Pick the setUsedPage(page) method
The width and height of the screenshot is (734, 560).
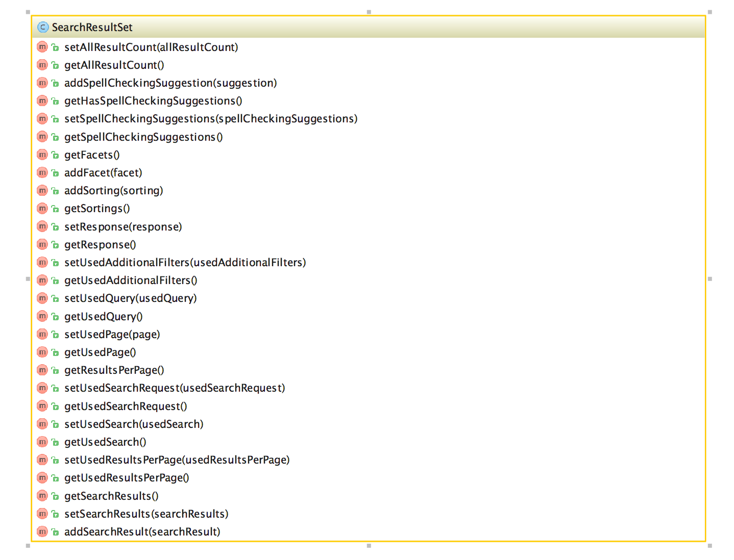(112, 335)
